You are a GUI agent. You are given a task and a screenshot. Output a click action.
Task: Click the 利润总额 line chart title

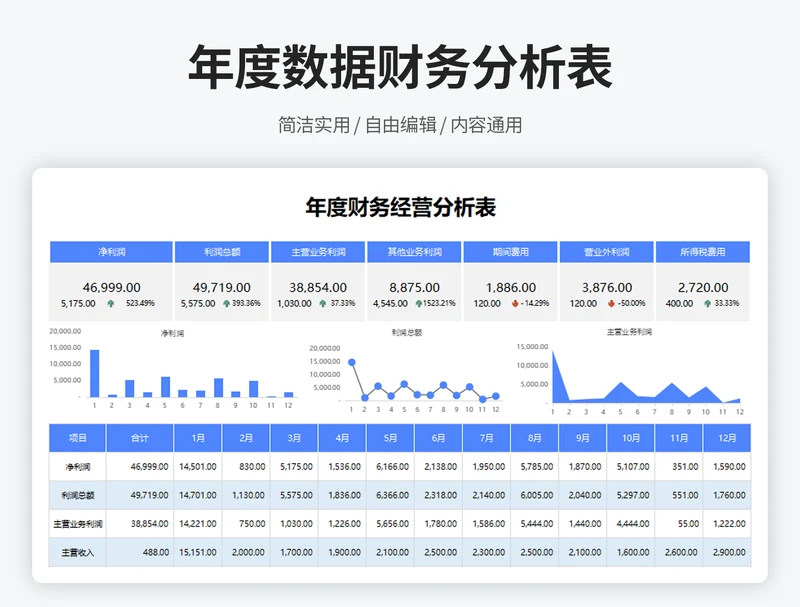tap(407, 333)
